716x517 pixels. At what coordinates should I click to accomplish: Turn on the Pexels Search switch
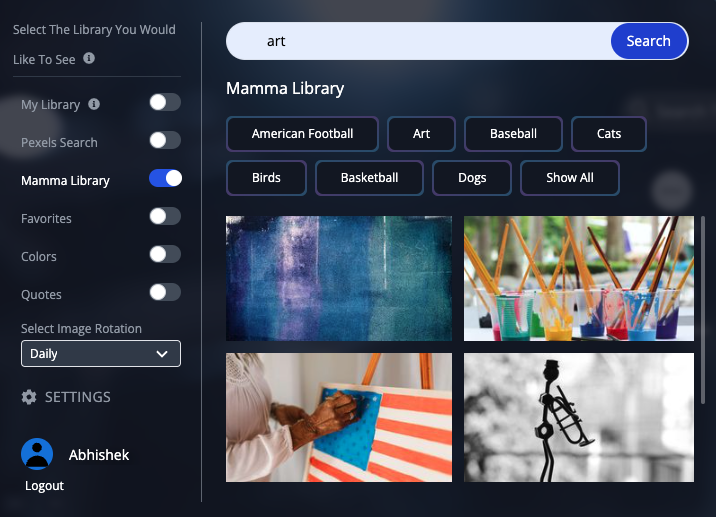[x=165, y=140]
